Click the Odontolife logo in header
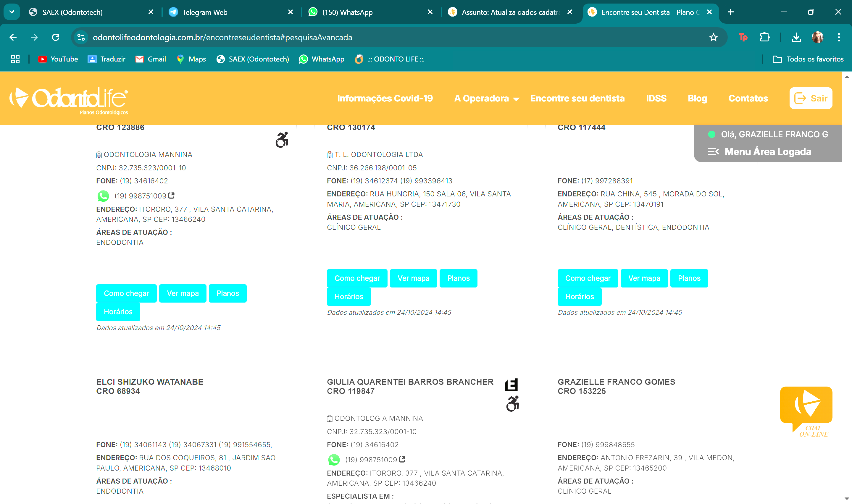The image size is (852, 504). click(69, 99)
